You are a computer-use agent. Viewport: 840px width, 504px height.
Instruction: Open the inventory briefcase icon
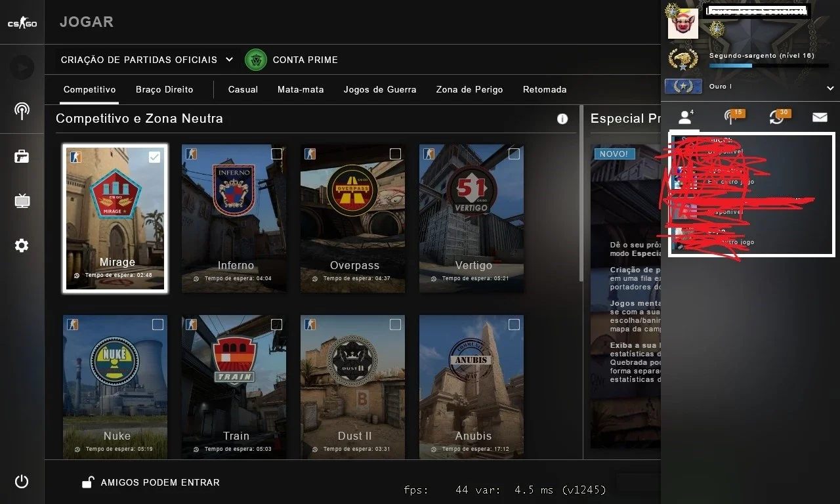tap(22, 156)
